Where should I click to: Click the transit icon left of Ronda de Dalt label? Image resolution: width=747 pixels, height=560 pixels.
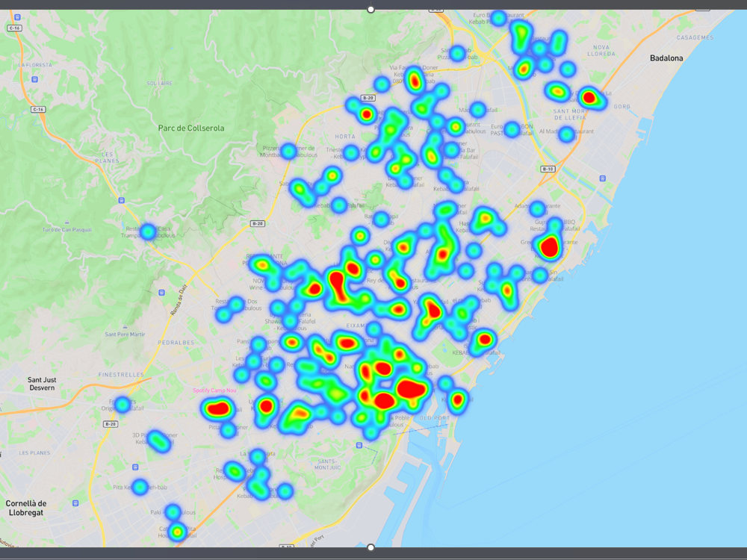pyautogui.click(x=161, y=293)
